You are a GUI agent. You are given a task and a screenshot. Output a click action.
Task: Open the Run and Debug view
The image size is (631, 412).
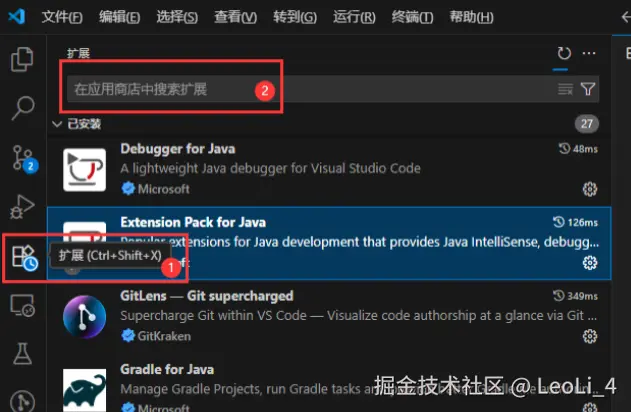[x=22, y=207]
